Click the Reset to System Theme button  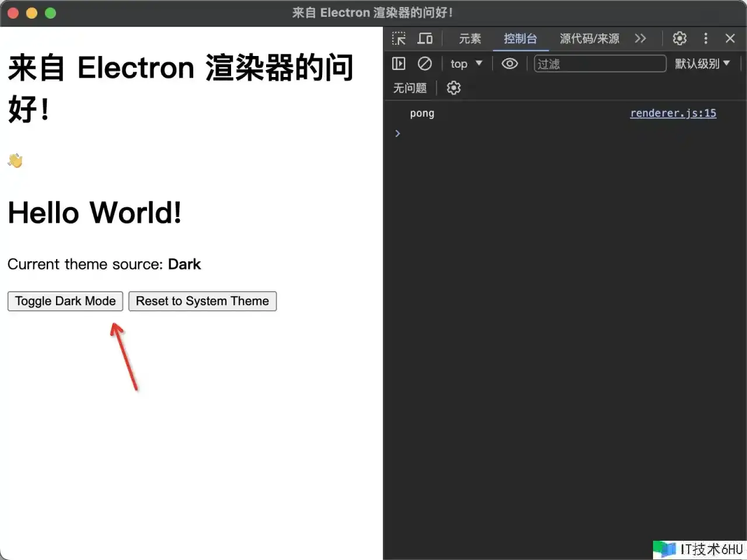click(203, 301)
